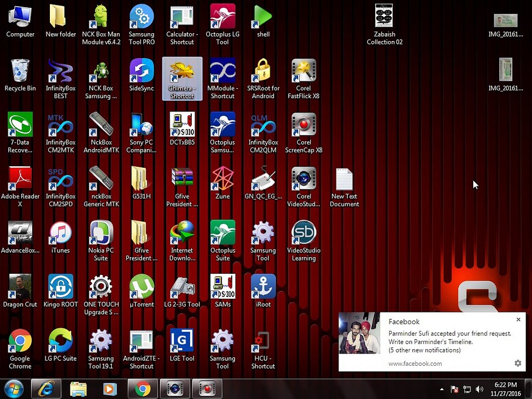Launch Internet Download Manager icon
Screen dimensions: 532x399
182,233
